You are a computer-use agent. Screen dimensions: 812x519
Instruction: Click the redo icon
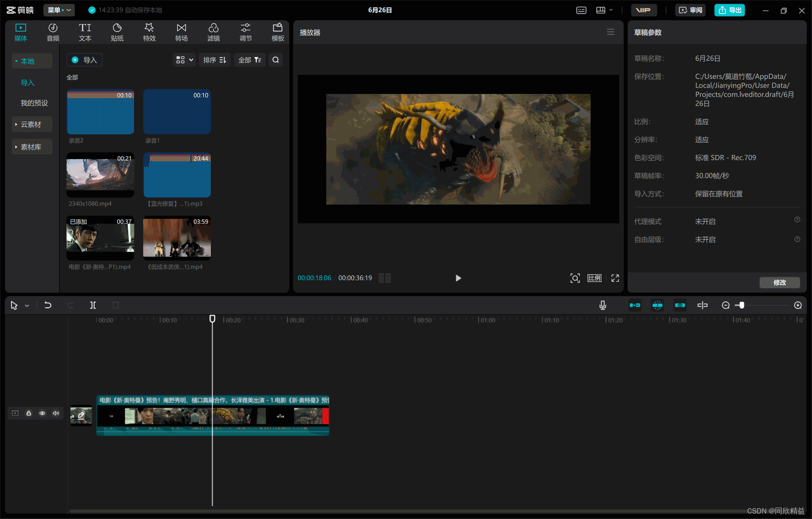coord(71,305)
